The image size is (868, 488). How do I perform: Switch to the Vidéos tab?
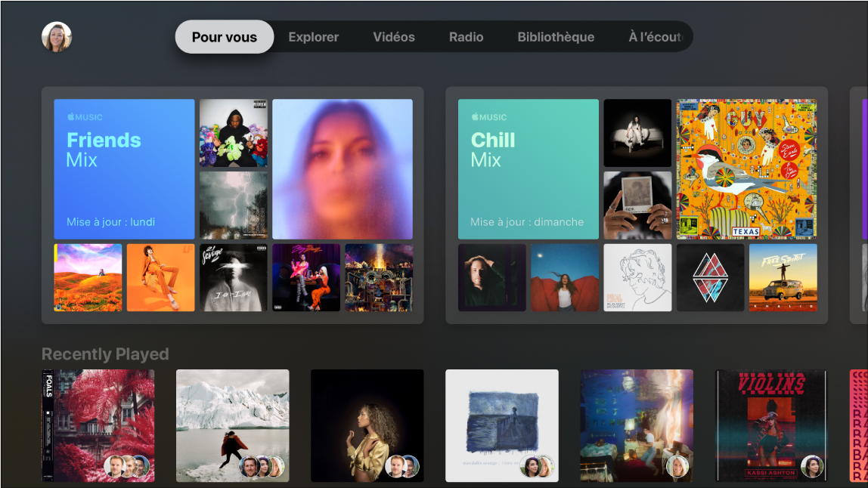(x=393, y=36)
